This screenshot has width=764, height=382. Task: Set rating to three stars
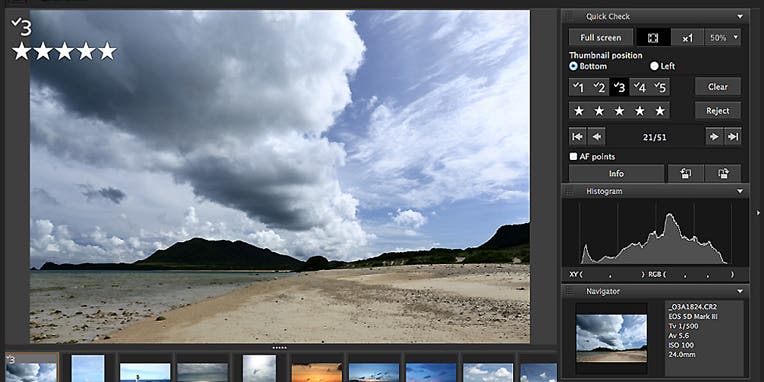pyautogui.click(x=619, y=111)
